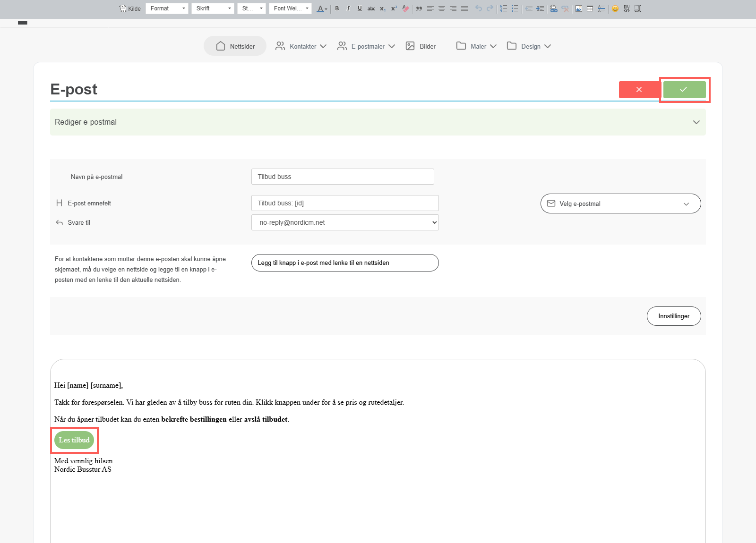
Task: Click the 'Nordic Busstur AS' signature text
Action: point(83,469)
